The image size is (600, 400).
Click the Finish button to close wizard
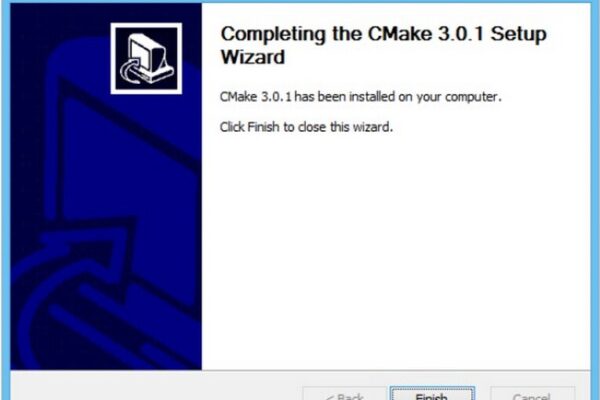(432, 393)
